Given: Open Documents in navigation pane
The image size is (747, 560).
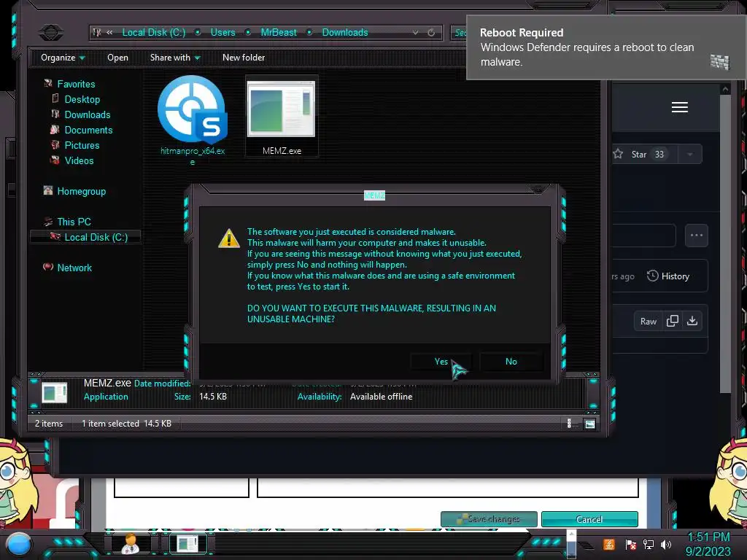Looking at the screenshot, I should pyautogui.click(x=88, y=130).
